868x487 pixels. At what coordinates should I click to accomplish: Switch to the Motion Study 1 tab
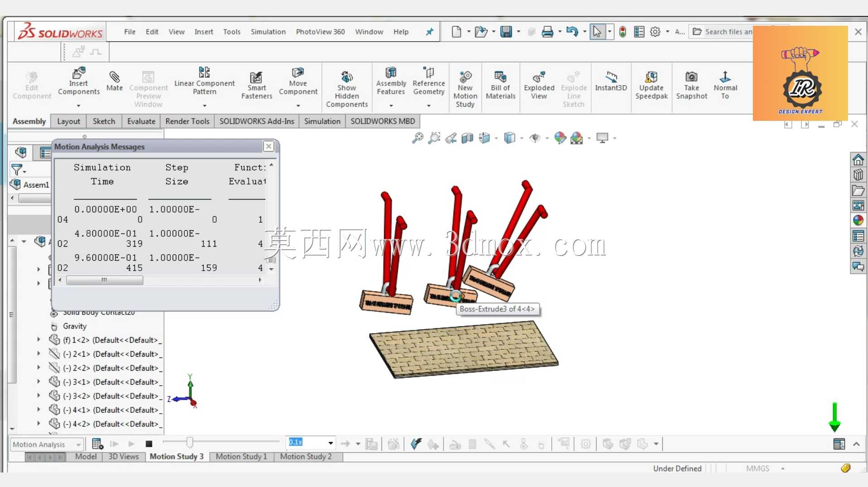[x=241, y=456]
